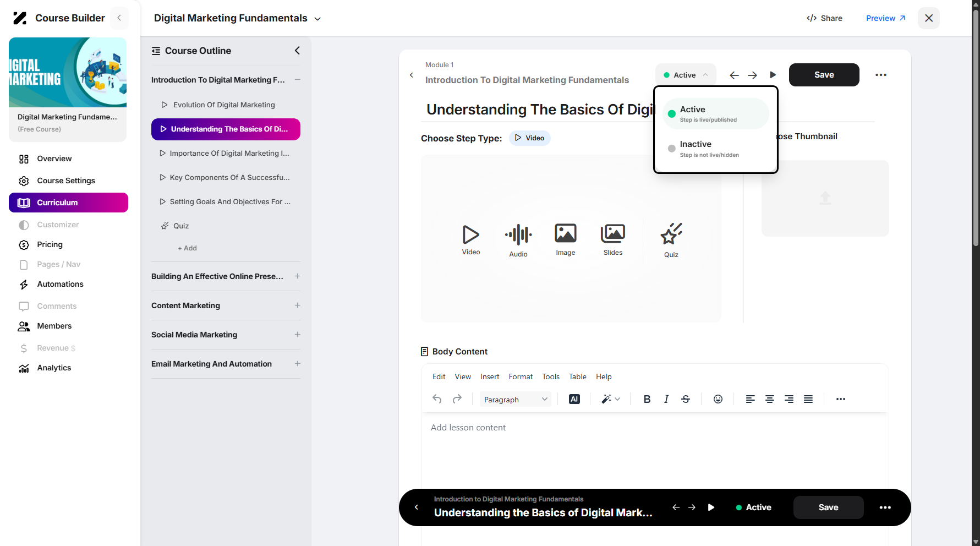The height and width of the screenshot is (546, 980).
Task: Expand the Social Media Marketing module
Action: click(297, 335)
